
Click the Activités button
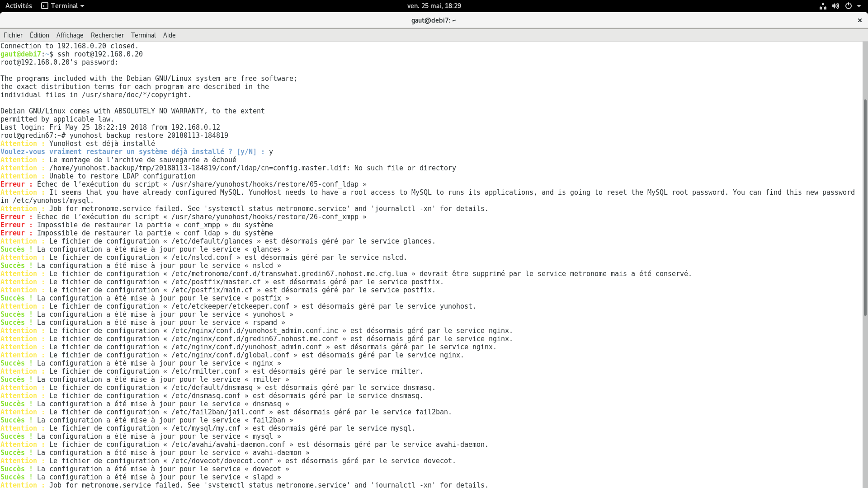[19, 6]
